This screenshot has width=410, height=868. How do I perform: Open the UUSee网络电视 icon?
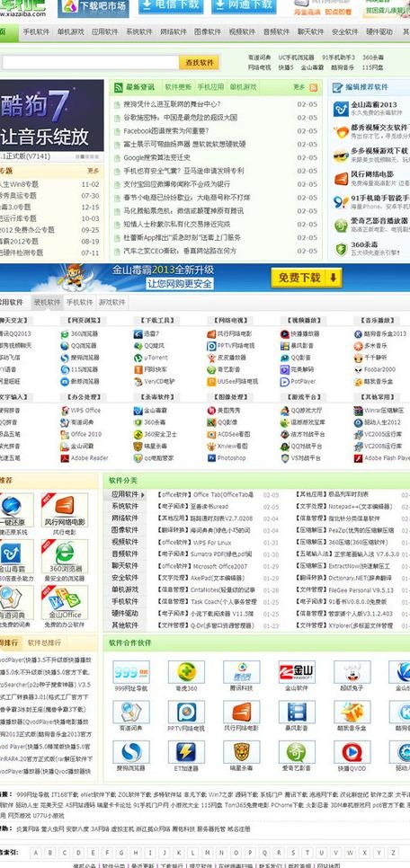pyautogui.click(x=211, y=381)
